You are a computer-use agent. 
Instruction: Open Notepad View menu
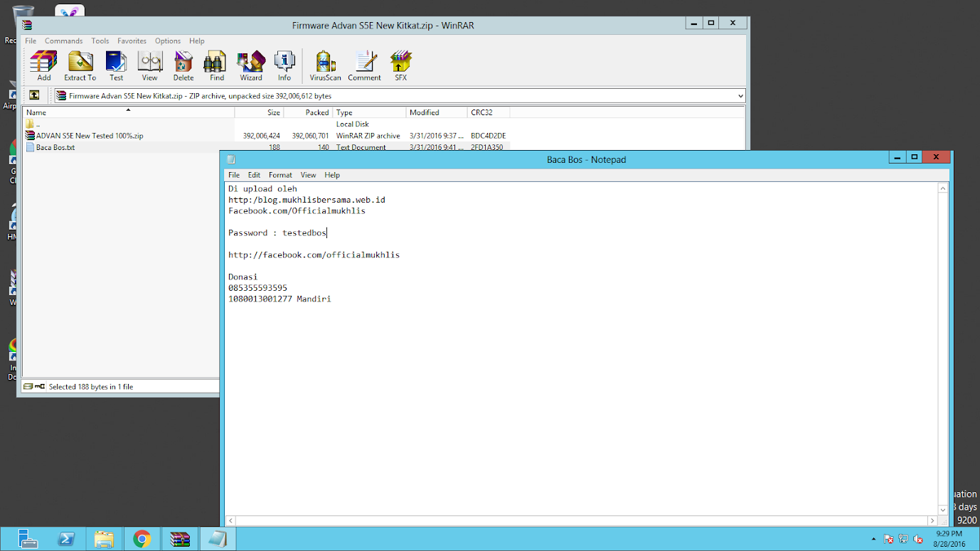pyautogui.click(x=308, y=175)
